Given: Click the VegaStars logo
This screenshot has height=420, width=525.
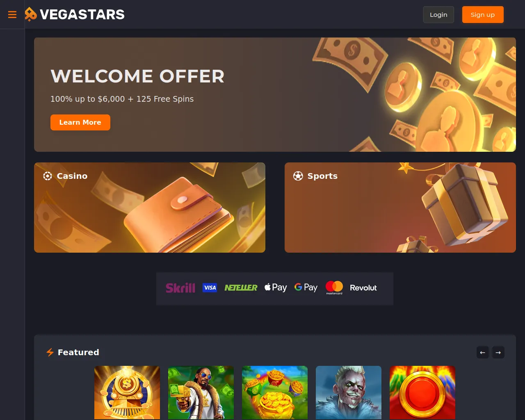Looking at the screenshot, I should pyautogui.click(x=74, y=14).
